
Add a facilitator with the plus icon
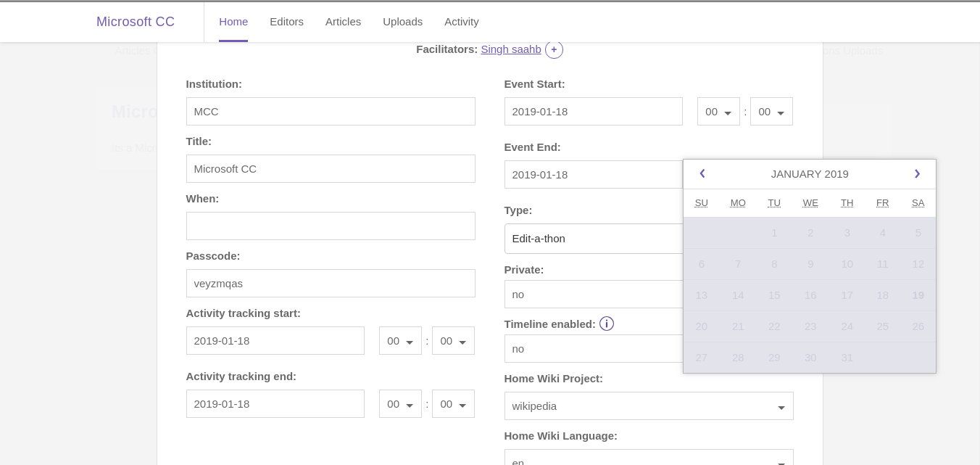554,49
